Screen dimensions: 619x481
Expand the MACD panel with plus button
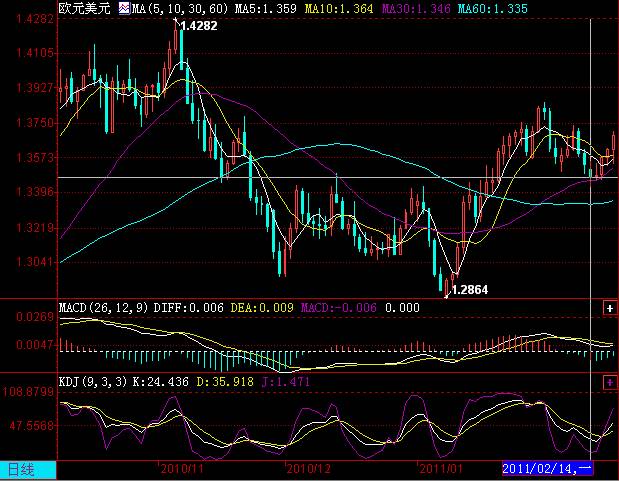(610, 308)
